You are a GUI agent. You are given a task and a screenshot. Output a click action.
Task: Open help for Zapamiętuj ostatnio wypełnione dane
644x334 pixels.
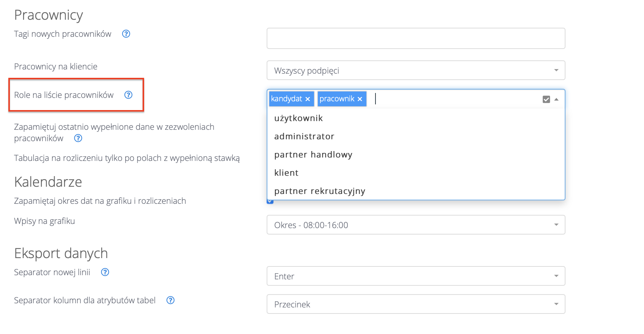coord(78,138)
